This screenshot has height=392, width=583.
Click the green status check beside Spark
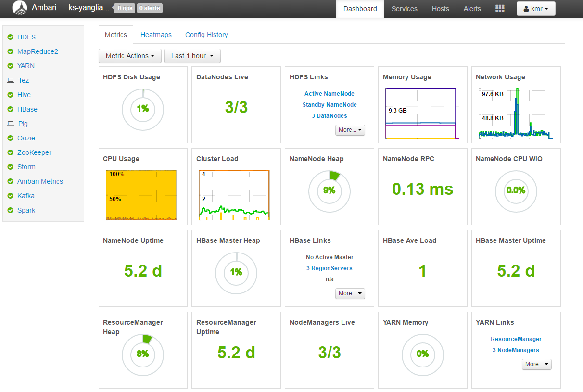click(x=11, y=210)
